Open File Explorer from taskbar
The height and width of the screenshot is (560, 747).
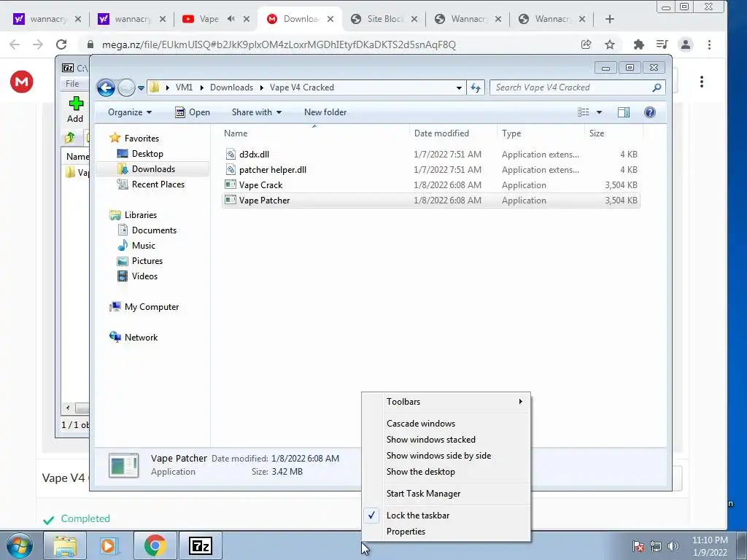tap(65, 545)
